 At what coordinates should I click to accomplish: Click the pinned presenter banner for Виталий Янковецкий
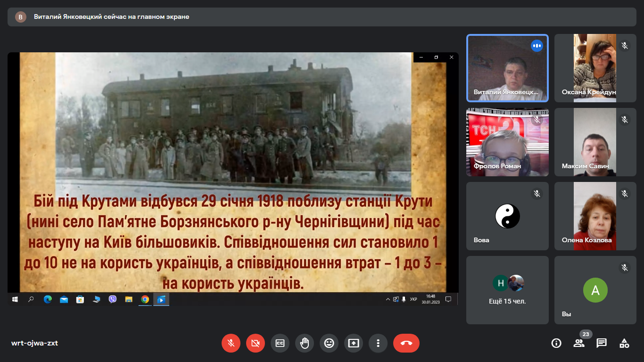(x=322, y=17)
